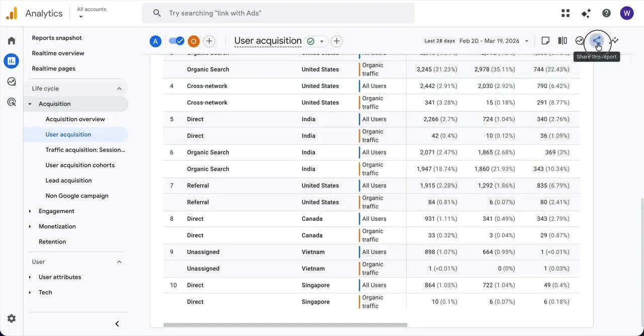This screenshot has height=336, width=644.
Task: Expand the User attributes group
Action: [30, 277]
